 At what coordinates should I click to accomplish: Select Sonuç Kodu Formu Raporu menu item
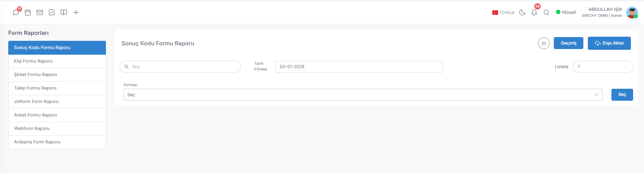click(57, 48)
